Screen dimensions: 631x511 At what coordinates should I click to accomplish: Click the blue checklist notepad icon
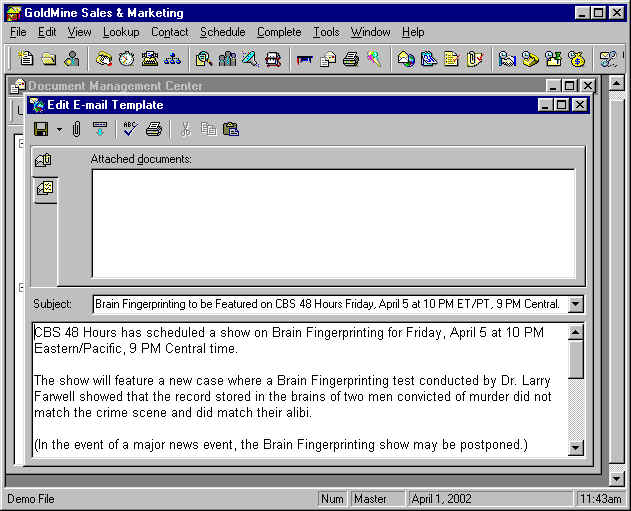(429, 59)
